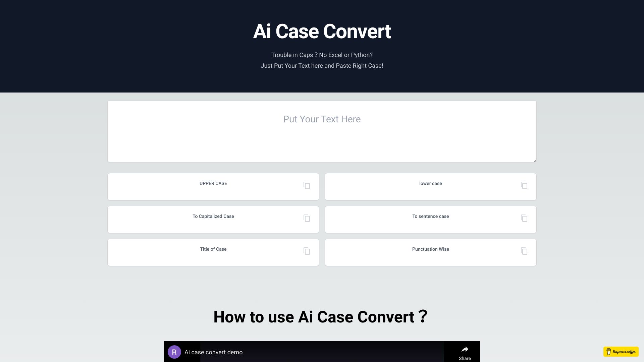Click the lower case copy icon
Viewport: 644px width, 362px height.
tap(524, 185)
